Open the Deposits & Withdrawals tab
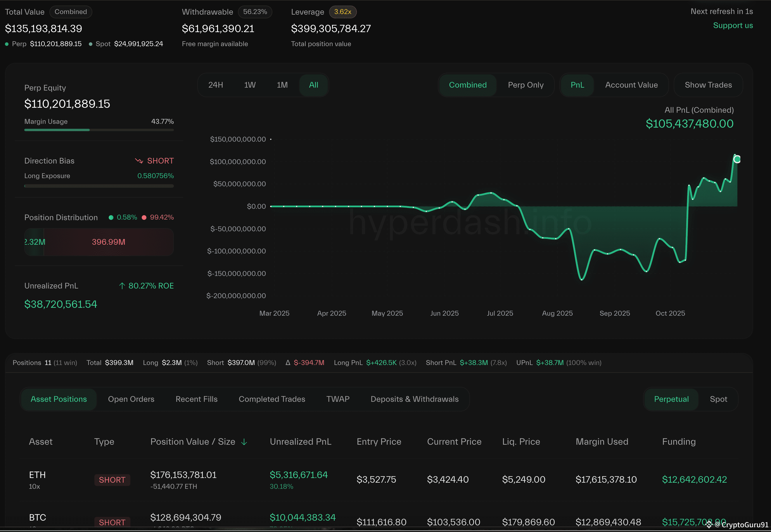This screenshot has height=532, width=771. coord(414,399)
